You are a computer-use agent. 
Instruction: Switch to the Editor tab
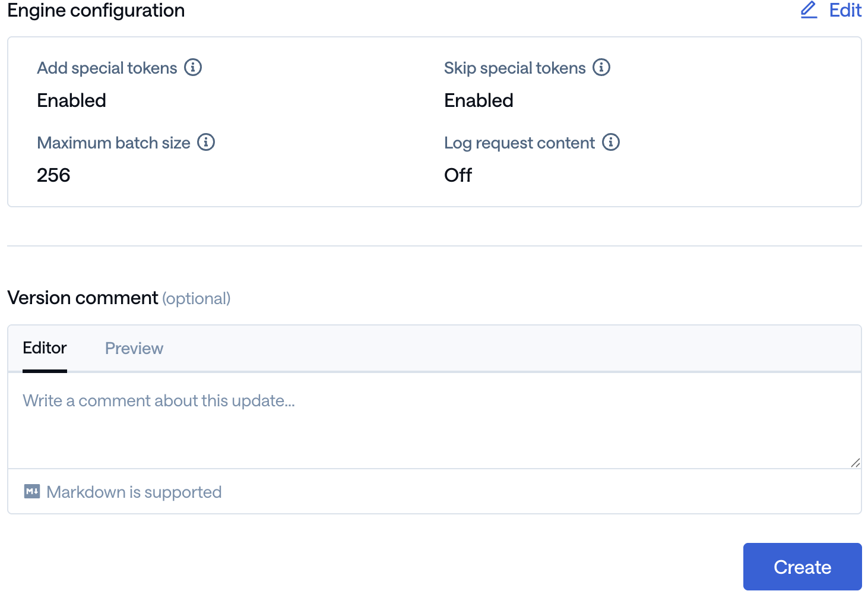[45, 348]
